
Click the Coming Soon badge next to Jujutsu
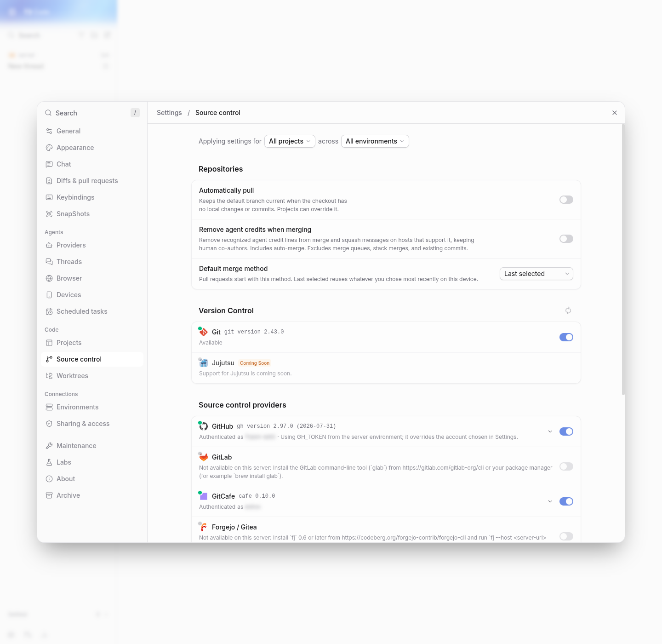[x=255, y=363]
